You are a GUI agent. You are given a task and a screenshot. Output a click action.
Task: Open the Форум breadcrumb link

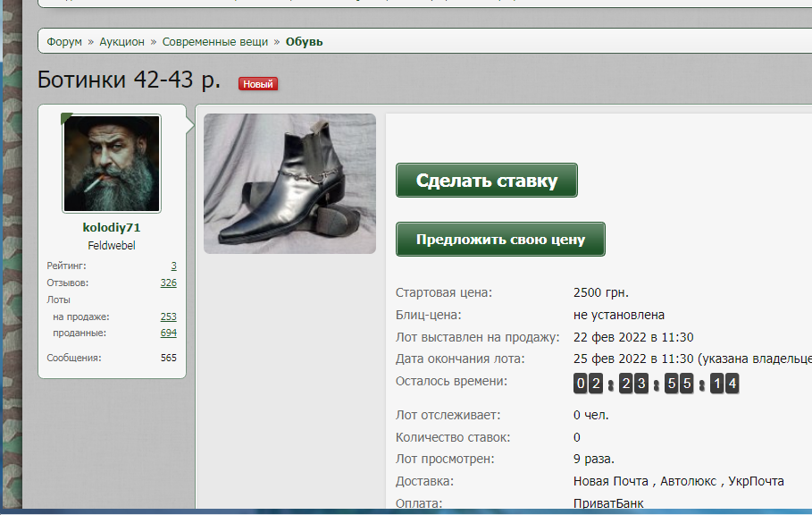pos(64,42)
